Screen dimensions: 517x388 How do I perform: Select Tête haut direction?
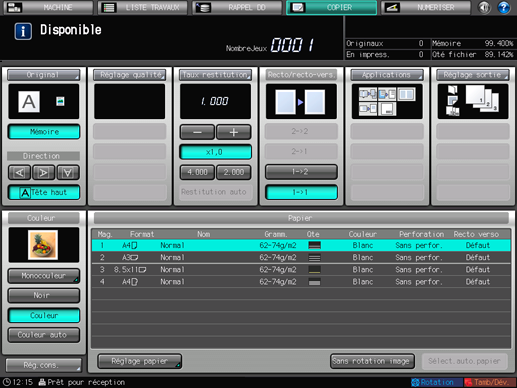(44, 192)
